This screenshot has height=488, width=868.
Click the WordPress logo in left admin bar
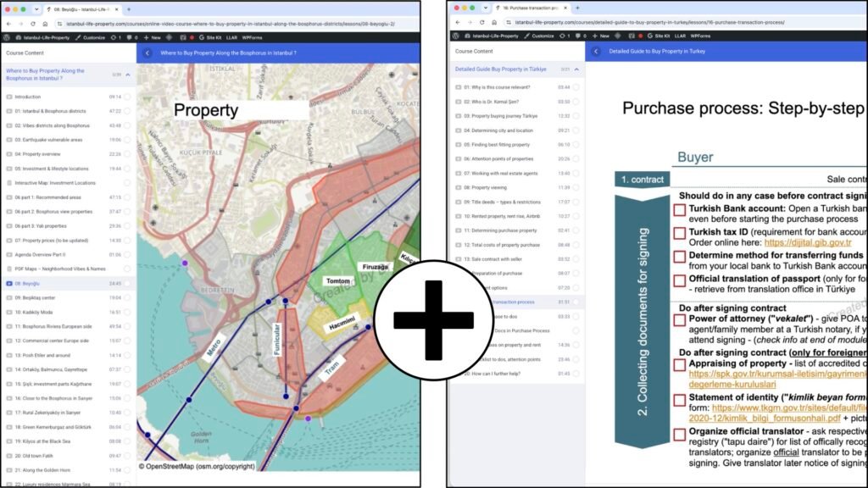click(x=7, y=37)
